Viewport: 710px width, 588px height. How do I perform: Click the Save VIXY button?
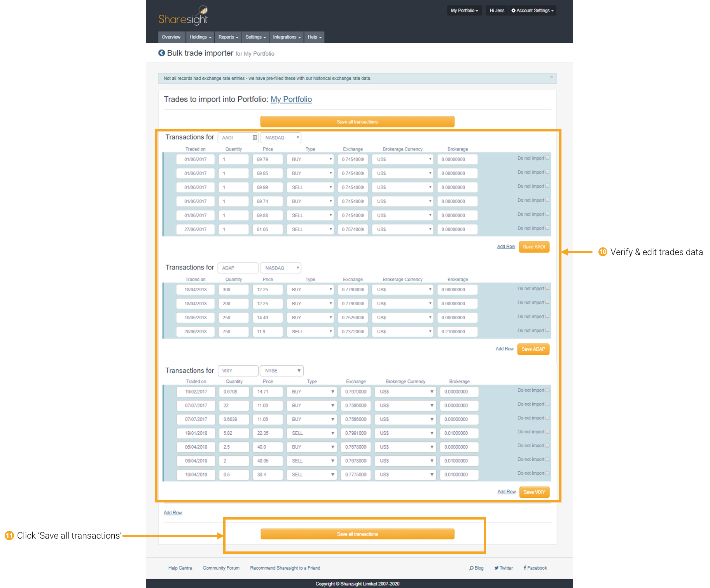534,492
